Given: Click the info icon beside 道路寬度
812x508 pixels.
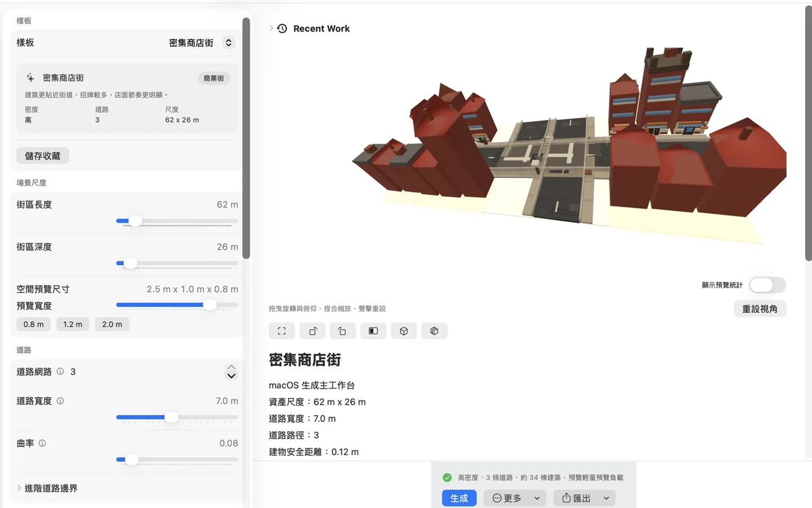Looking at the screenshot, I should pos(60,401).
